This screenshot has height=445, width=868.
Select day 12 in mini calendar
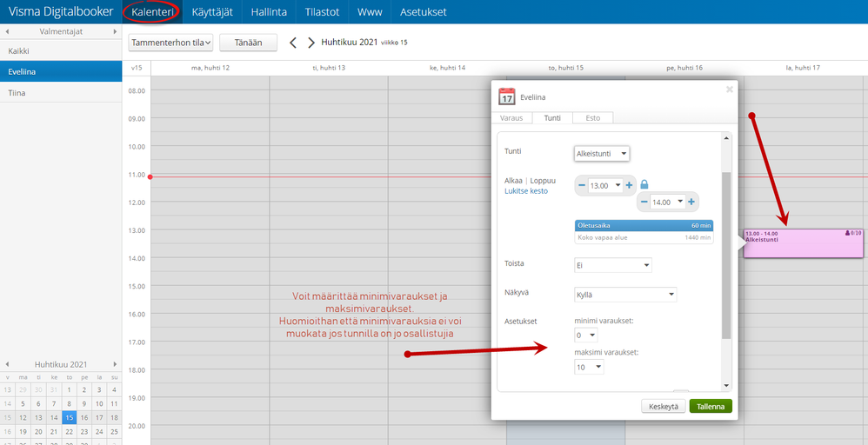(x=23, y=418)
